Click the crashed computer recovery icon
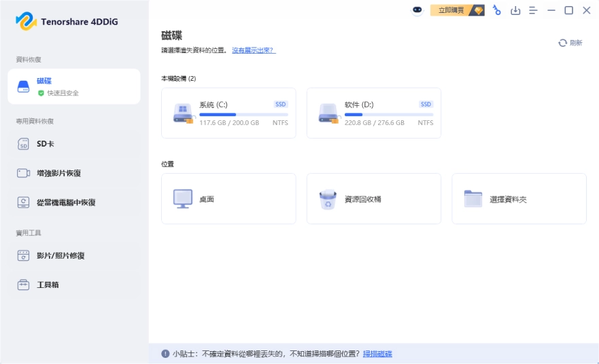 point(23,202)
